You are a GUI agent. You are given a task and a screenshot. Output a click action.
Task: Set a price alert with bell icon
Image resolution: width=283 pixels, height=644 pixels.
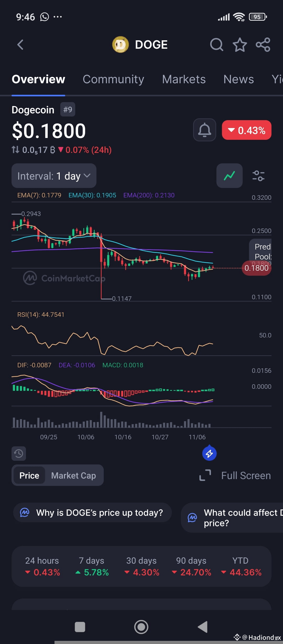(x=205, y=130)
